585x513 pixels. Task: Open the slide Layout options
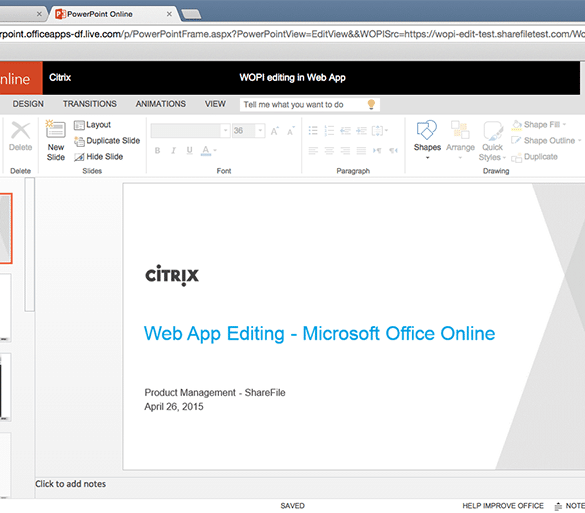pos(92,125)
